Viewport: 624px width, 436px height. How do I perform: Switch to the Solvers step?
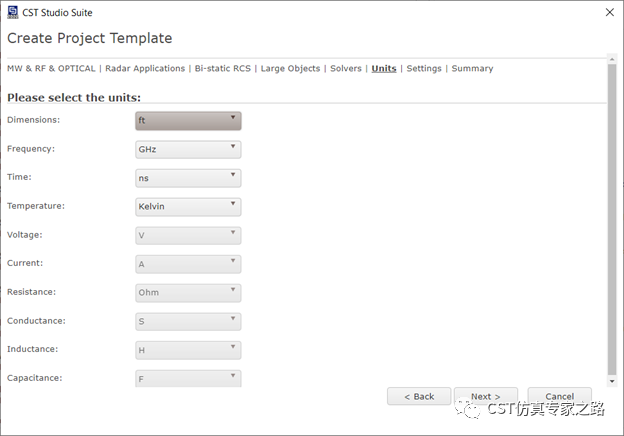346,68
